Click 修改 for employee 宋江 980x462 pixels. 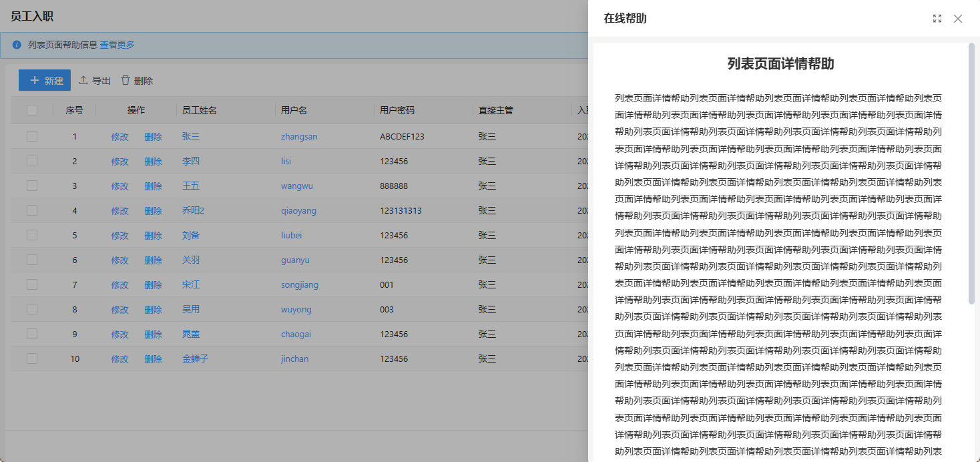point(119,285)
